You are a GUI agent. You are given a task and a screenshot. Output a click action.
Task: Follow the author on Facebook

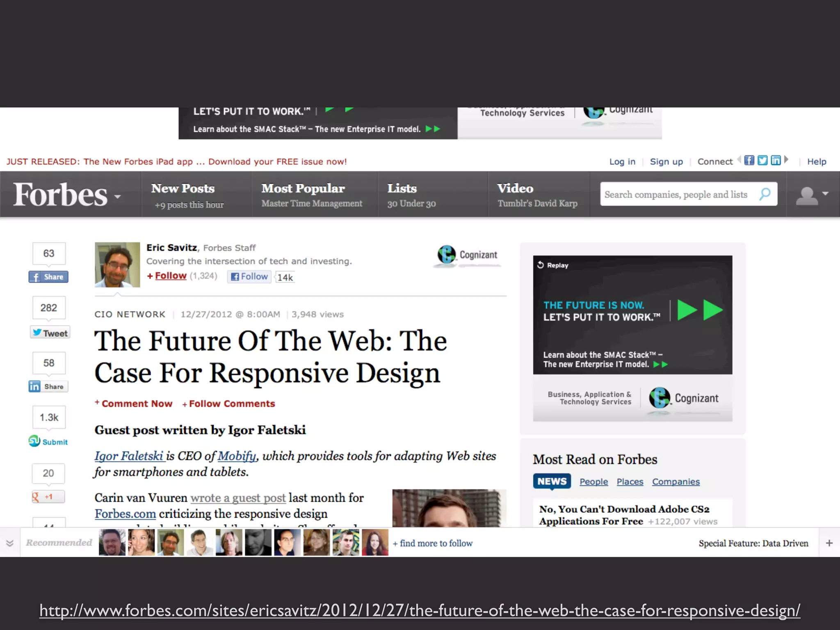(249, 276)
